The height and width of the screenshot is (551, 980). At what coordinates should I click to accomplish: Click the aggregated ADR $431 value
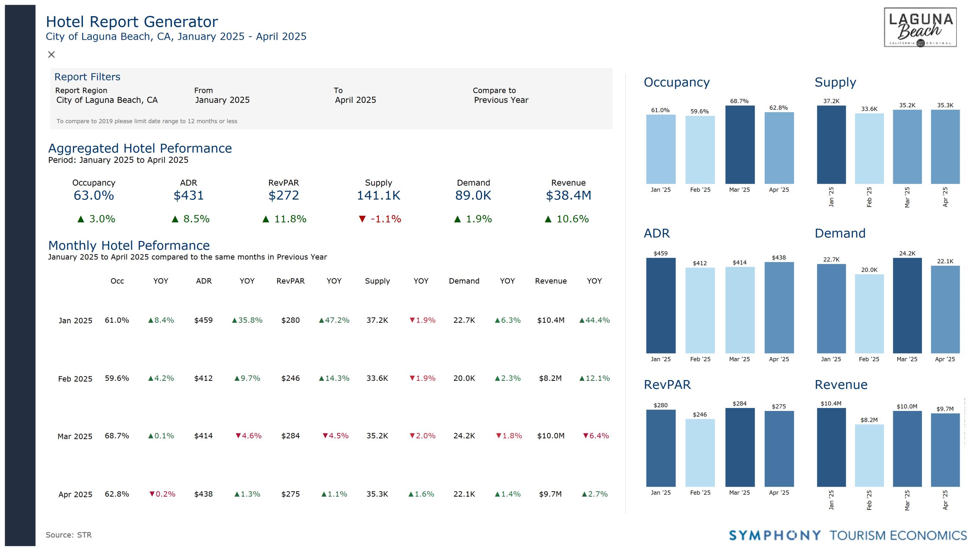point(188,196)
